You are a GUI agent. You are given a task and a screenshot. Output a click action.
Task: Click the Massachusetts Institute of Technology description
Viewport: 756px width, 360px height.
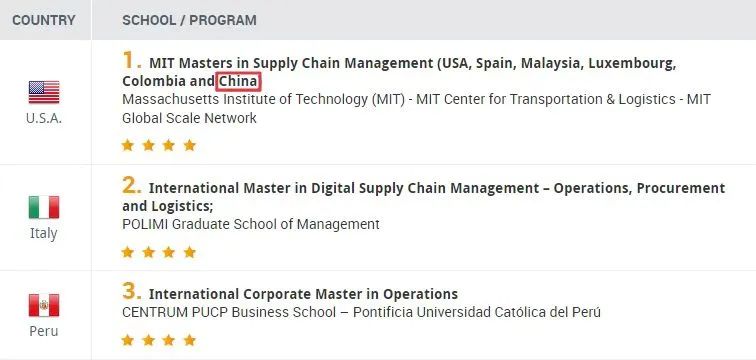[x=416, y=108]
